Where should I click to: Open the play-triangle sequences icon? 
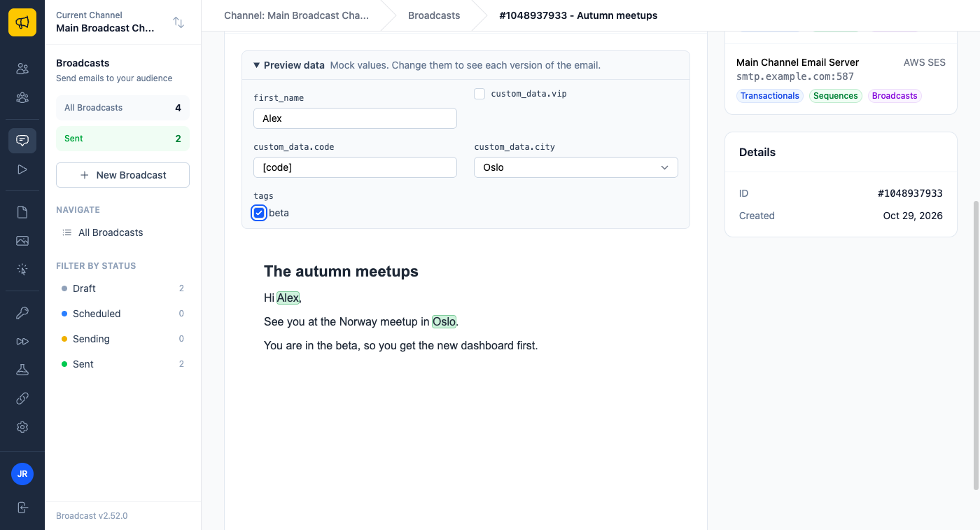pos(22,169)
